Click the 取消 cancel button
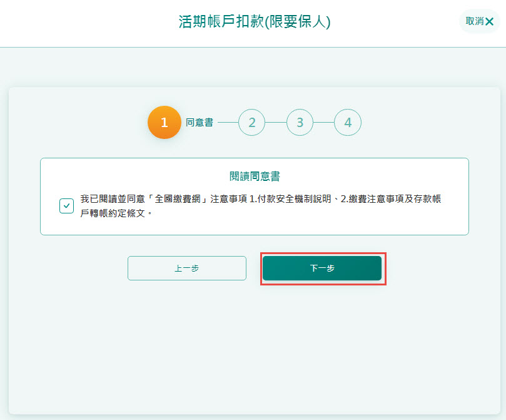The height and width of the screenshot is (420, 506). (480, 21)
